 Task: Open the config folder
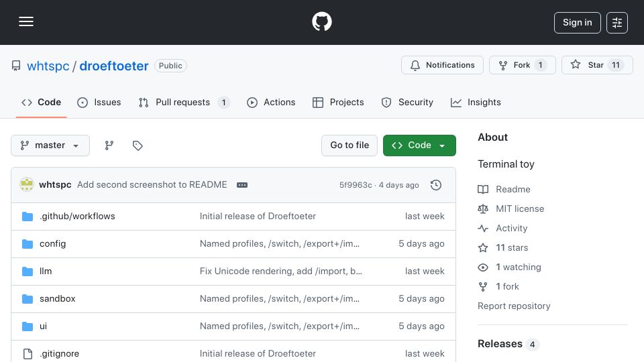click(52, 244)
